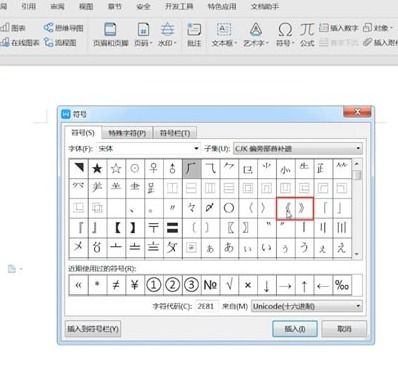Click the 插入到符号栏(Y) button

pyautogui.click(x=93, y=329)
